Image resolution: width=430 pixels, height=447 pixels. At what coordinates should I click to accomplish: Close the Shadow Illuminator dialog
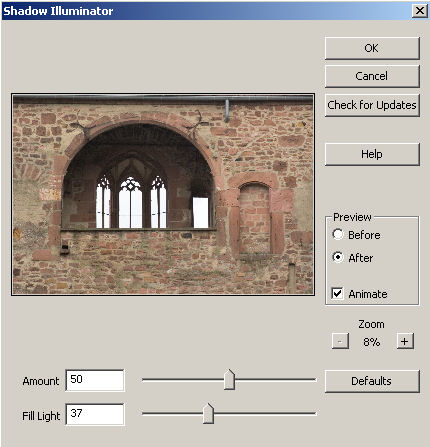pyautogui.click(x=420, y=11)
